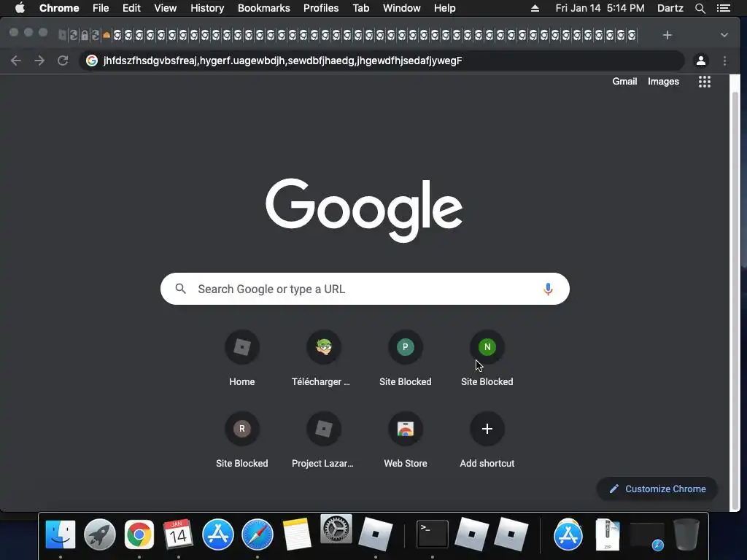Open the Web Store shortcut

pos(406,440)
